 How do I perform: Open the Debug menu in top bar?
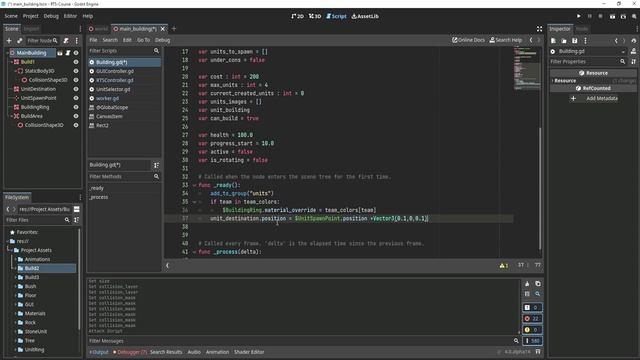pyautogui.click(x=51, y=16)
